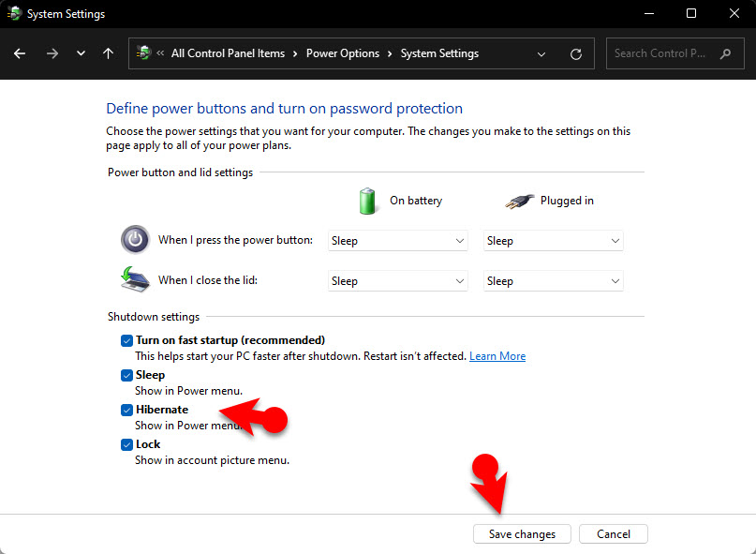The width and height of the screenshot is (756, 554).
Task: Click 'Show in account picture menu' text
Action: click(x=212, y=460)
